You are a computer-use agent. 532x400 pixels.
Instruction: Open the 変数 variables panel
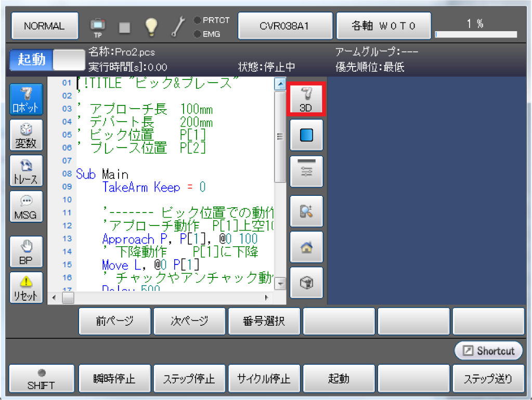[26, 137]
